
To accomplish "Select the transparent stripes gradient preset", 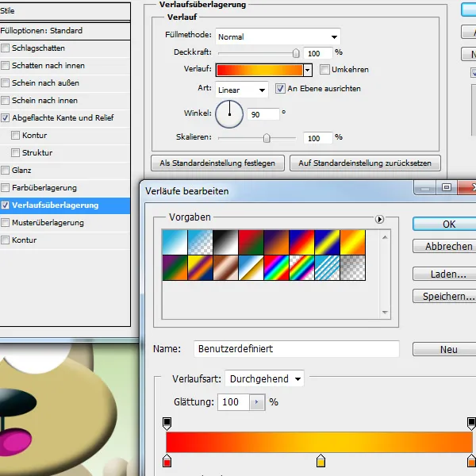I will pyautogui.click(x=327, y=268).
